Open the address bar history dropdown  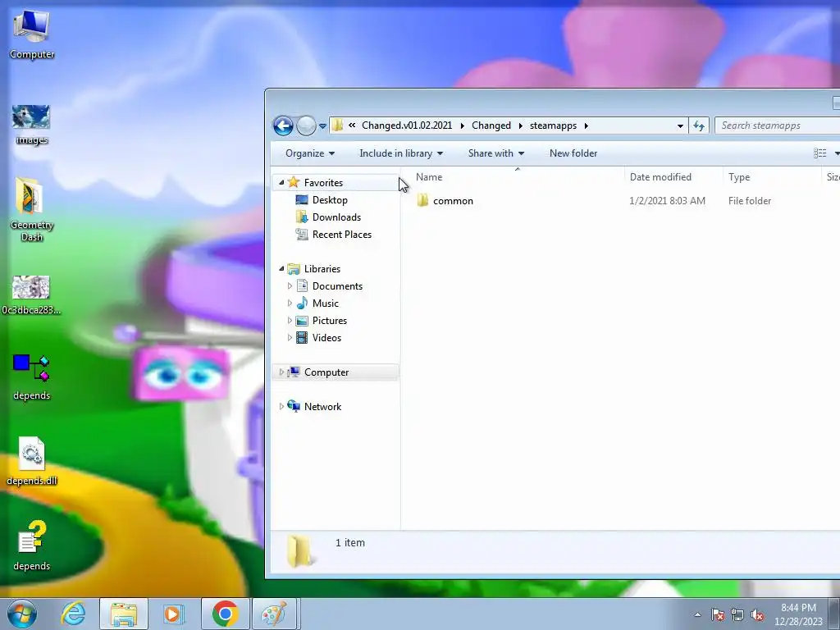click(680, 126)
